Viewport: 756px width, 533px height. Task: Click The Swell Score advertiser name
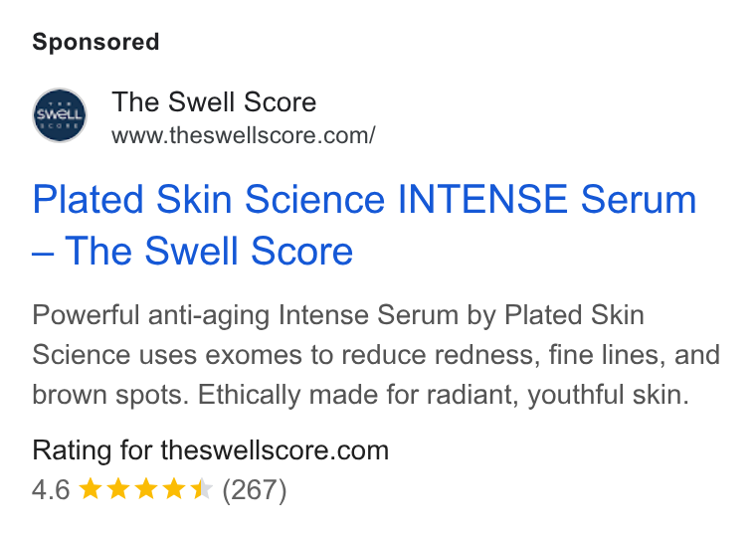(x=214, y=102)
